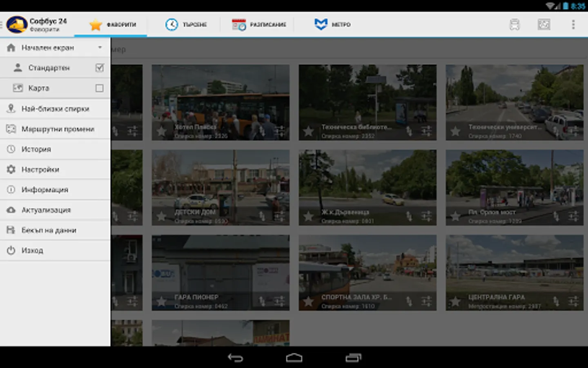The height and width of the screenshot is (368, 588).
Task: Open sliders options on ЦЕНТРАЛНА ГАРА card
Action: (x=573, y=301)
